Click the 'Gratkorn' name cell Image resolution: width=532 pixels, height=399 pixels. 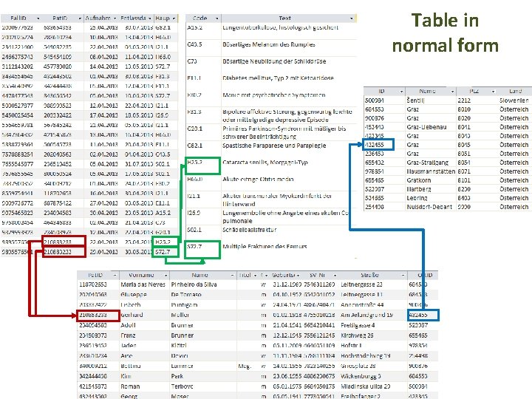pyautogui.click(x=419, y=180)
